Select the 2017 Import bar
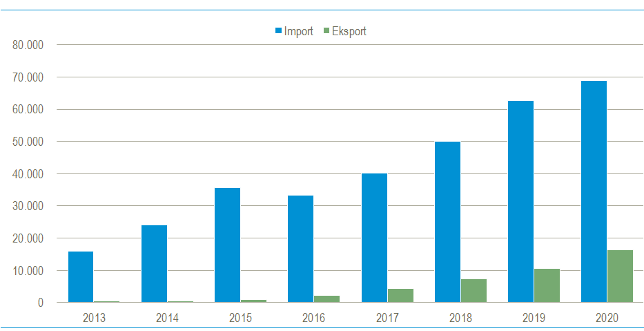This screenshot has height=331, width=644. pyautogui.click(x=374, y=238)
